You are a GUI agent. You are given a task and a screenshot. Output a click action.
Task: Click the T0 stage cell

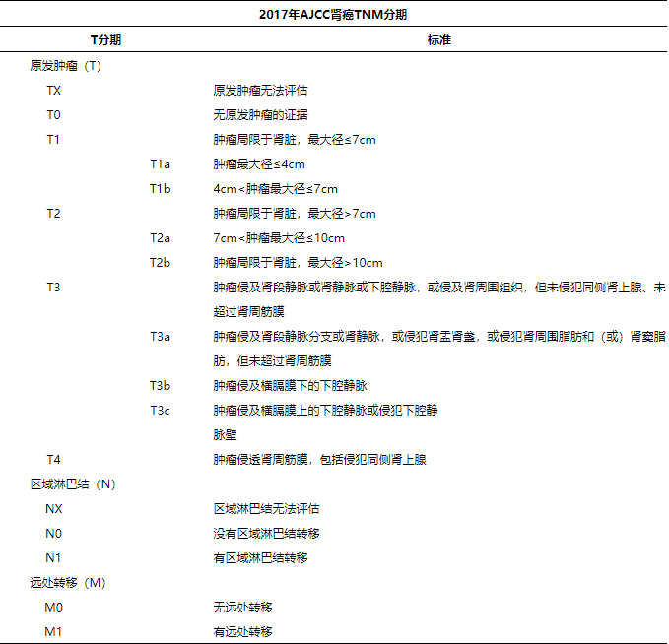click(54, 115)
